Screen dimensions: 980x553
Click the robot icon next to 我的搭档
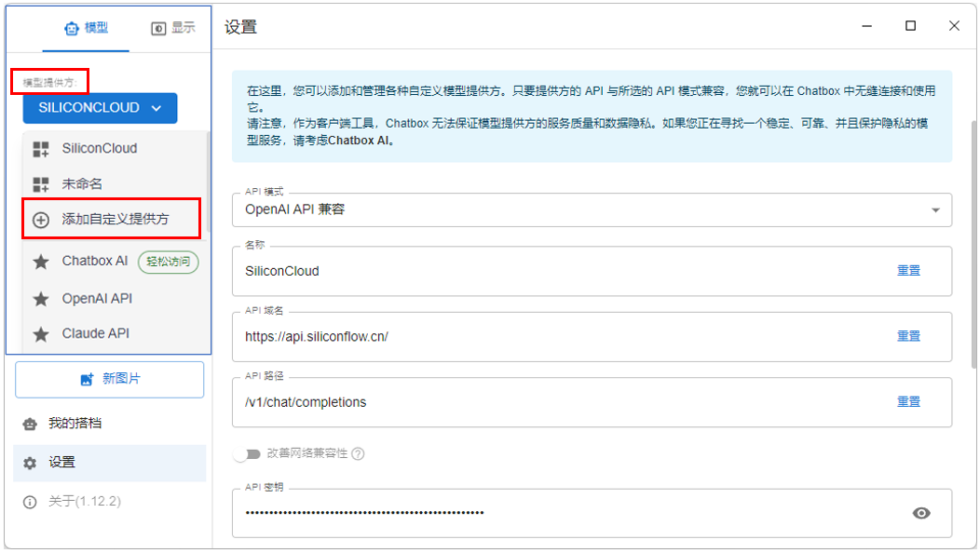[30, 425]
